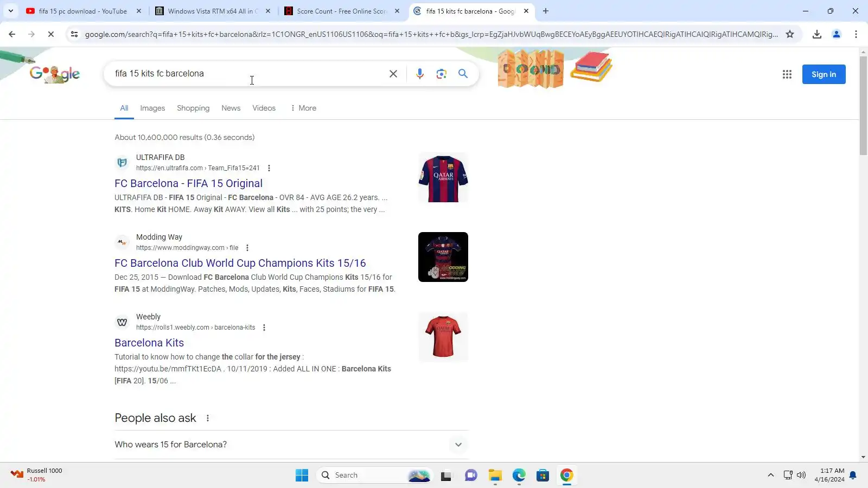Switch to Images results
This screenshot has height=488, width=868.
click(x=152, y=108)
